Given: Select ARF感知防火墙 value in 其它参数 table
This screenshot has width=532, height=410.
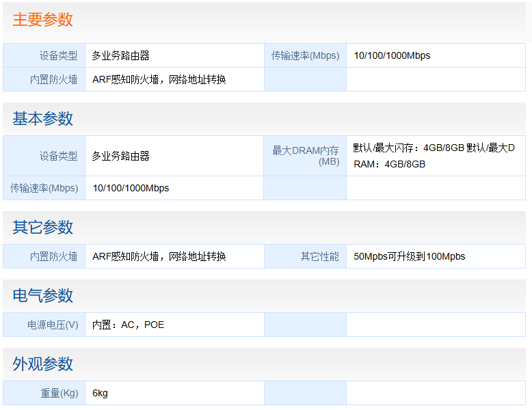Looking at the screenshot, I should pos(159,256).
